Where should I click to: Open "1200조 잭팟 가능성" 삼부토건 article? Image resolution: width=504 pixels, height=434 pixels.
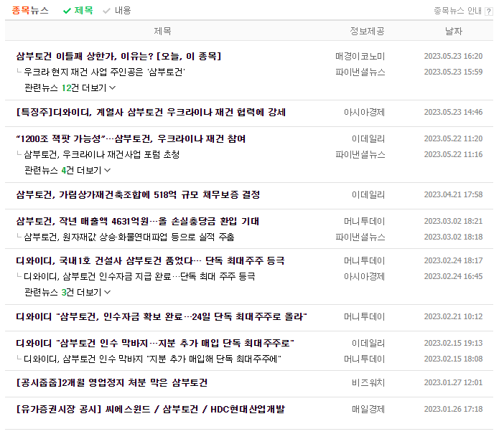(131, 138)
